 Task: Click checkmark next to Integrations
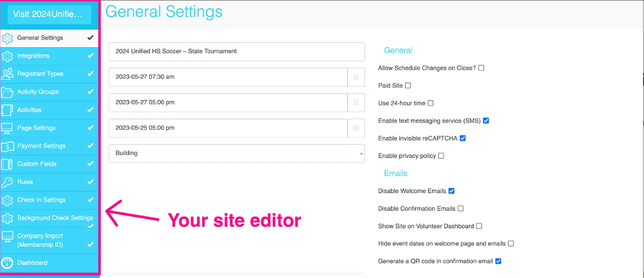(91, 56)
